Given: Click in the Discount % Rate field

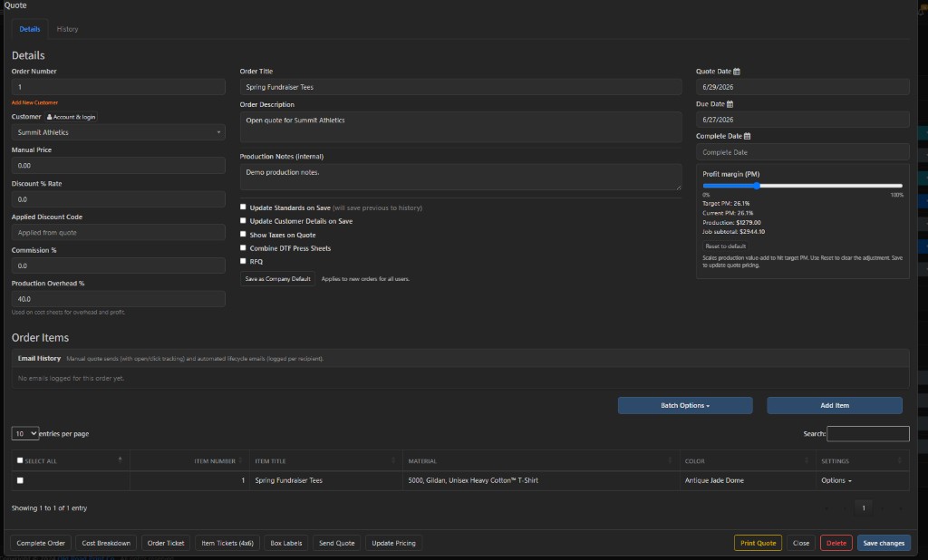Looking at the screenshot, I should 119,199.
